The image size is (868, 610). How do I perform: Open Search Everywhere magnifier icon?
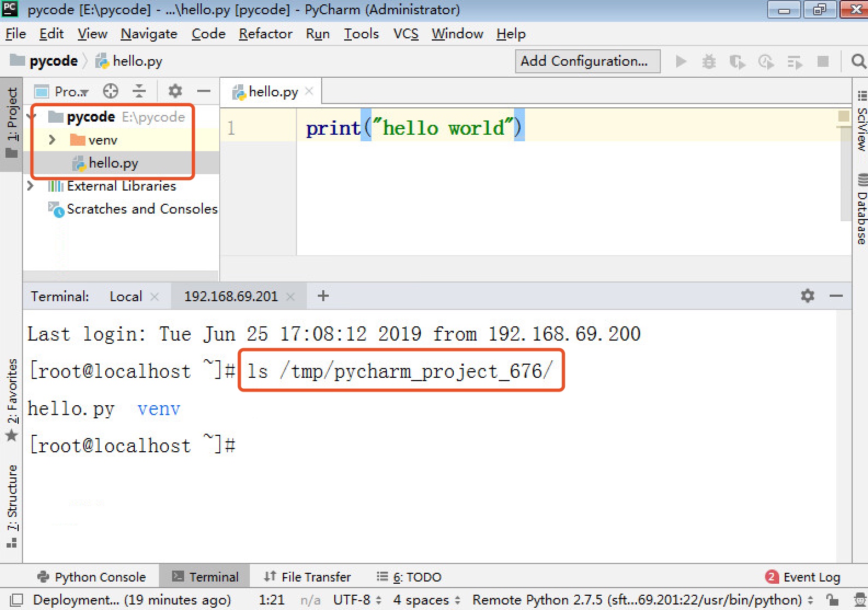pyautogui.click(x=858, y=61)
